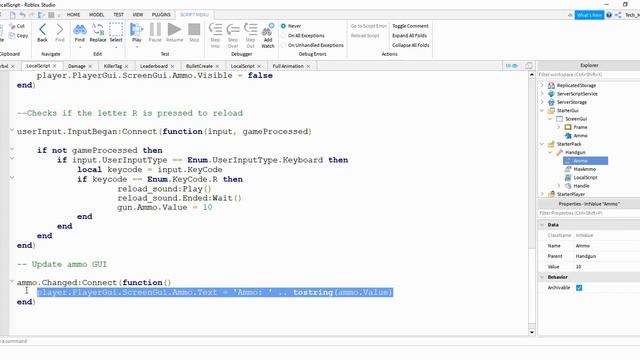Open the VIEW ribbon tab
The width and height of the screenshot is (640, 360).
click(x=138, y=15)
